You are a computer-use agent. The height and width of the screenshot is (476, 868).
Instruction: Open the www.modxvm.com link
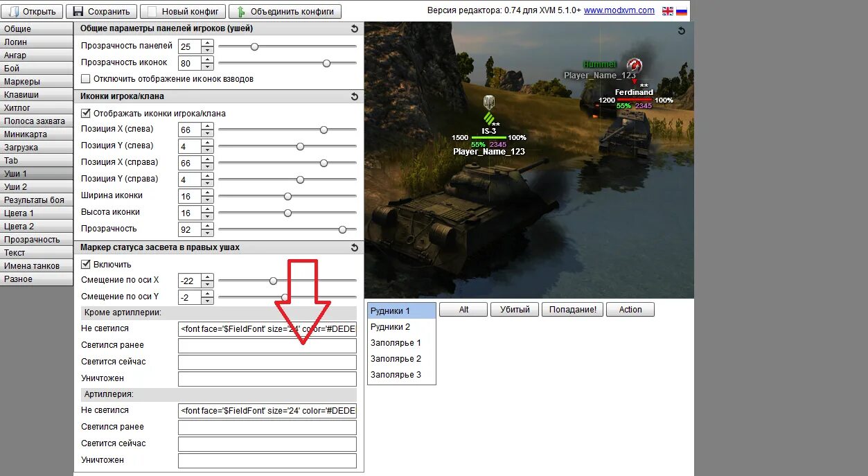[619, 10]
